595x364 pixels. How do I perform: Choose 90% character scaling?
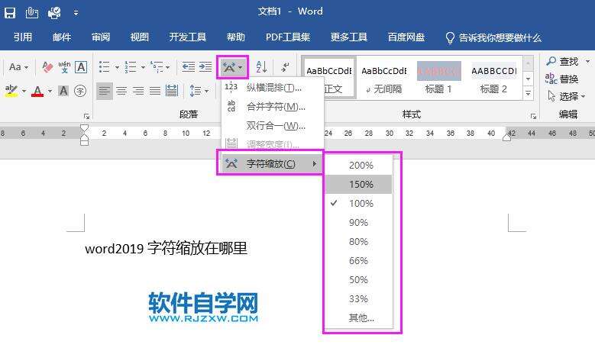(x=358, y=223)
